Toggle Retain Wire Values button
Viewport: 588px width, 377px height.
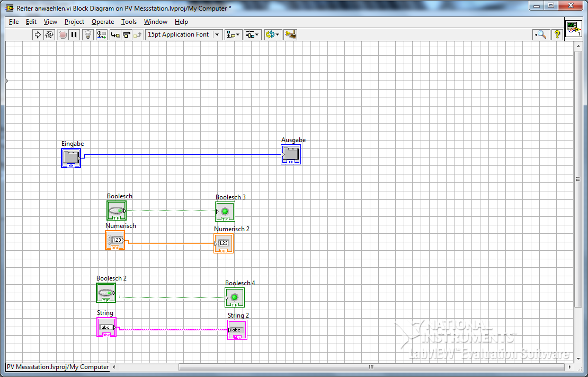click(x=102, y=35)
